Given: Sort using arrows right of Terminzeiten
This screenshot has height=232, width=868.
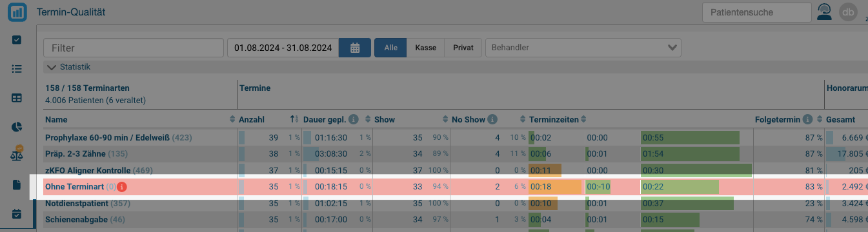Looking at the screenshot, I should tap(583, 120).
